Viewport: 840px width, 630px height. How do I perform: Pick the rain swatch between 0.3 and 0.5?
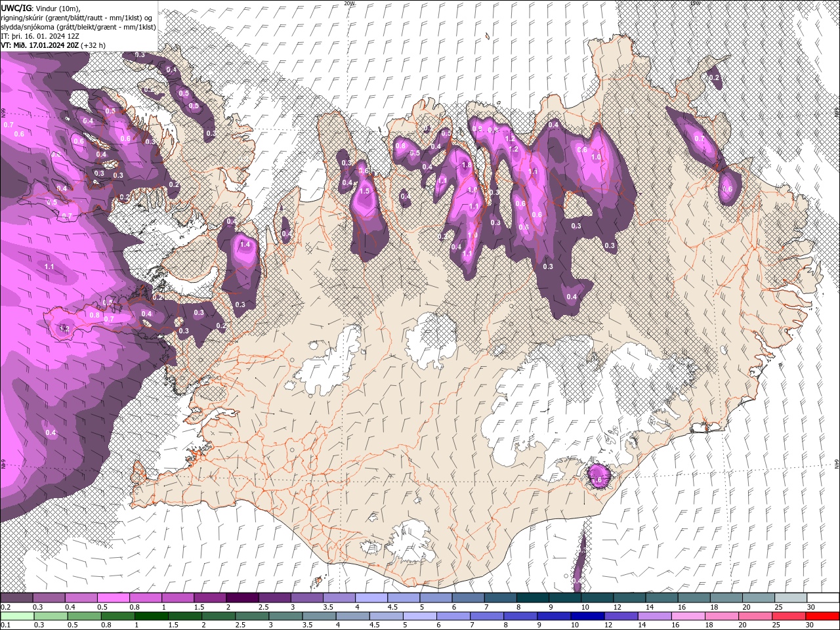[50, 616]
